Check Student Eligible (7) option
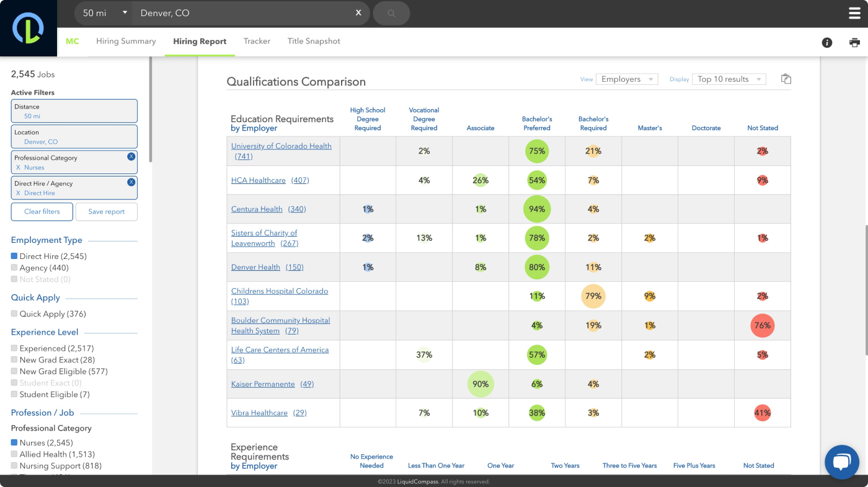Image resolution: width=868 pixels, height=487 pixels. click(14, 394)
